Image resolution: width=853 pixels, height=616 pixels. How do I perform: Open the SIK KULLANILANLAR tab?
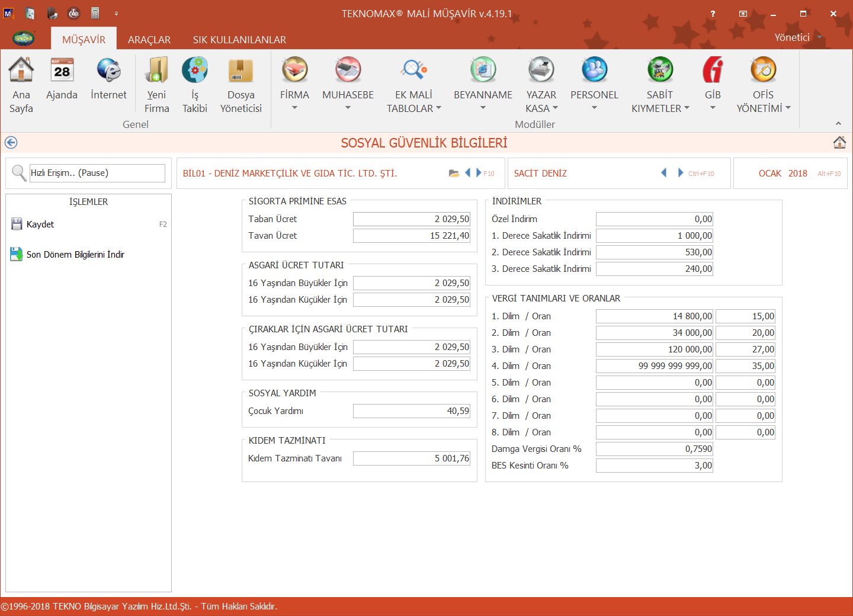point(239,40)
